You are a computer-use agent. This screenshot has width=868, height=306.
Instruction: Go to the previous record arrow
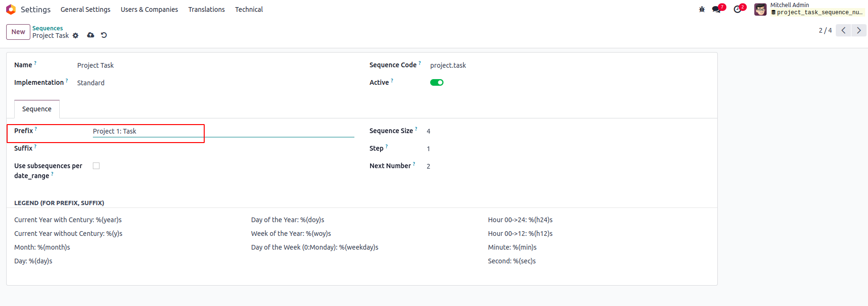[x=843, y=30]
